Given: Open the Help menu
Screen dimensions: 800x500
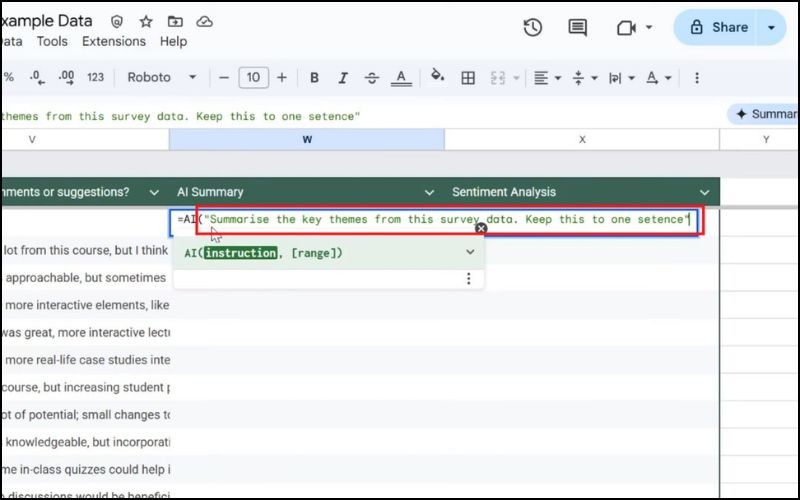Looking at the screenshot, I should point(173,41).
